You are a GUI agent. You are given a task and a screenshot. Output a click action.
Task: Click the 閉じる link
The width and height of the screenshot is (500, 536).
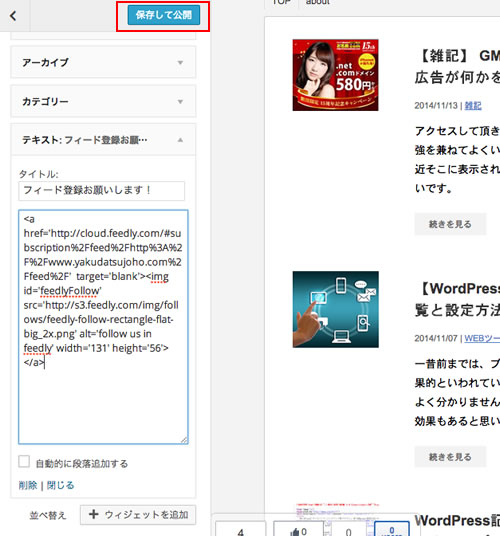(60, 485)
